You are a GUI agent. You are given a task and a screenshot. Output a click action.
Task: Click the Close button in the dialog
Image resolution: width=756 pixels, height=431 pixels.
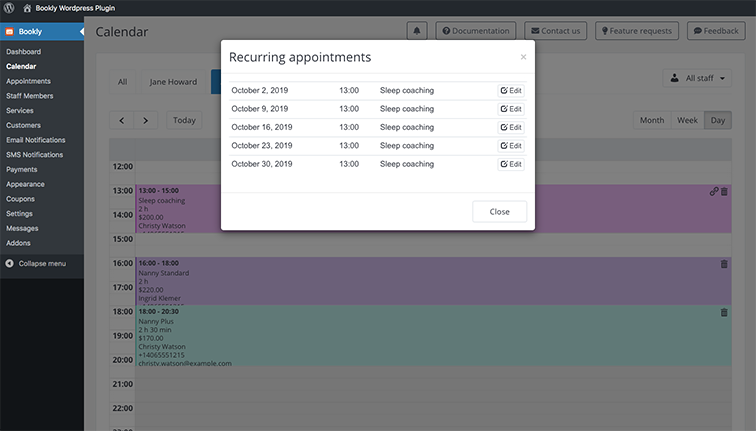coord(500,212)
